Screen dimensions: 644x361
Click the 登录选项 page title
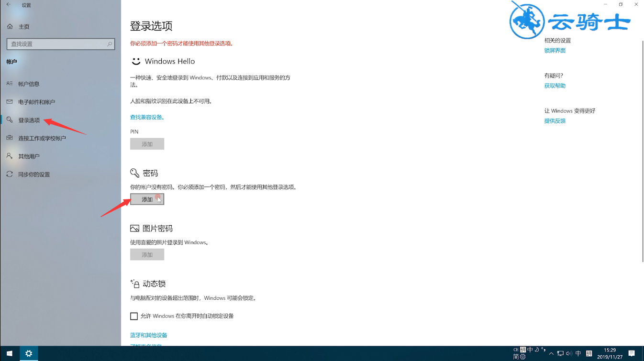pyautogui.click(x=151, y=26)
